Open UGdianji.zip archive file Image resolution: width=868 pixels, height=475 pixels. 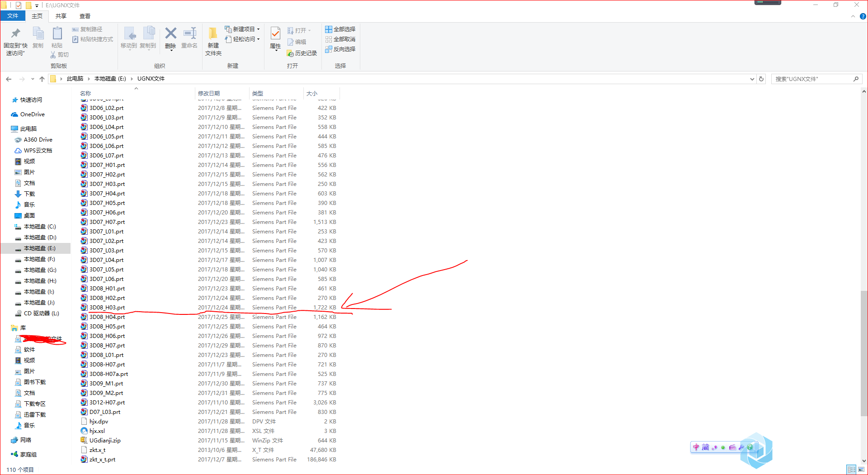tap(105, 440)
